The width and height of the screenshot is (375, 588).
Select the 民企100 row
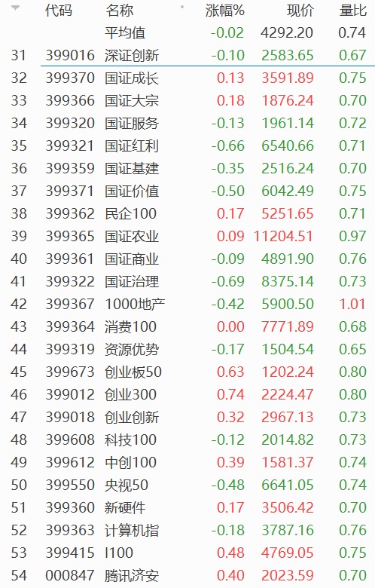coord(187,214)
